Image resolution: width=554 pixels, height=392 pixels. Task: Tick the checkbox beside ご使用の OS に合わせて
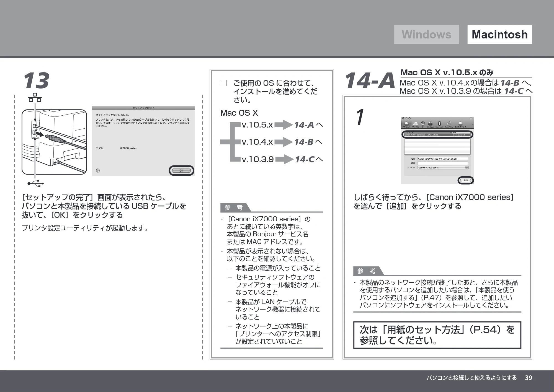tap(224, 83)
